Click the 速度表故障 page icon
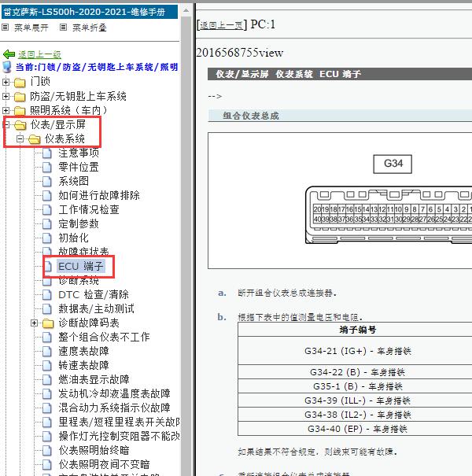The height and width of the screenshot is (476, 472). pyautogui.click(x=47, y=352)
